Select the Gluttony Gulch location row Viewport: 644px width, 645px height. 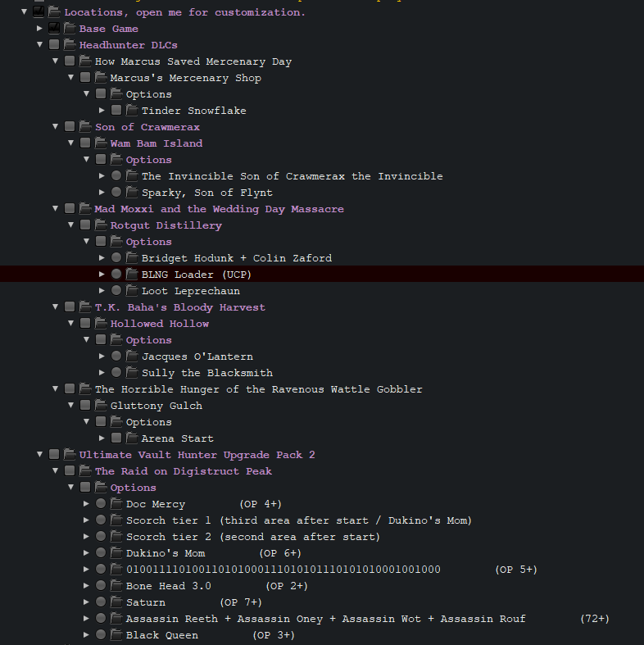tap(156, 406)
